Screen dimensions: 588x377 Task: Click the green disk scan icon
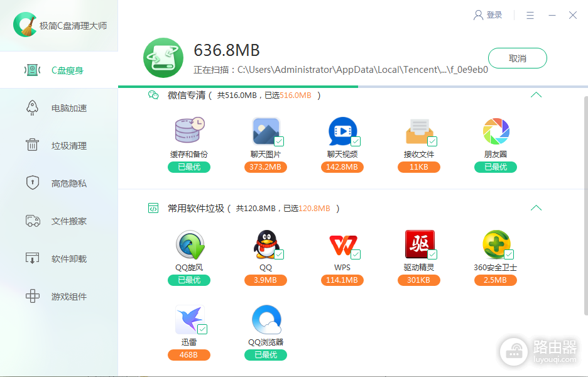click(x=163, y=58)
